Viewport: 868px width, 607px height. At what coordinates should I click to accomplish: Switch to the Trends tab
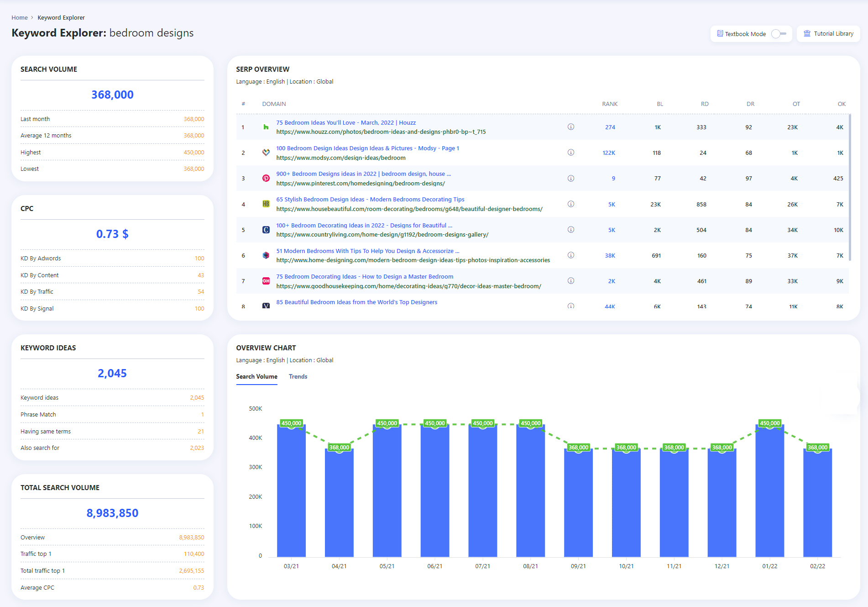coord(298,377)
